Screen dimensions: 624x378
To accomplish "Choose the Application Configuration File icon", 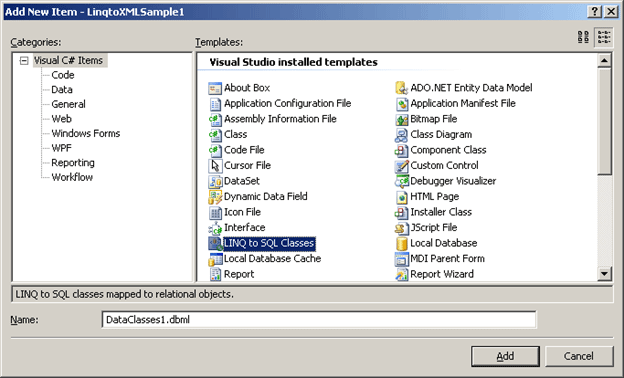I will point(215,103).
